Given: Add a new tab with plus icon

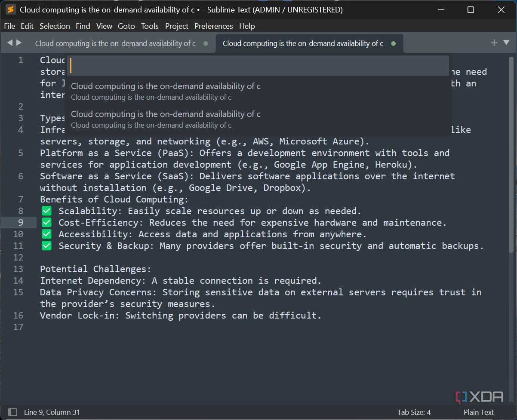Looking at the screenshot, I should 494,43.
